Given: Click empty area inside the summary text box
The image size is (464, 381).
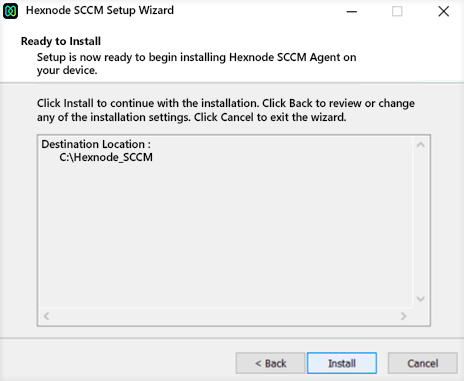Looking at the screenshot, I should 226,233.
